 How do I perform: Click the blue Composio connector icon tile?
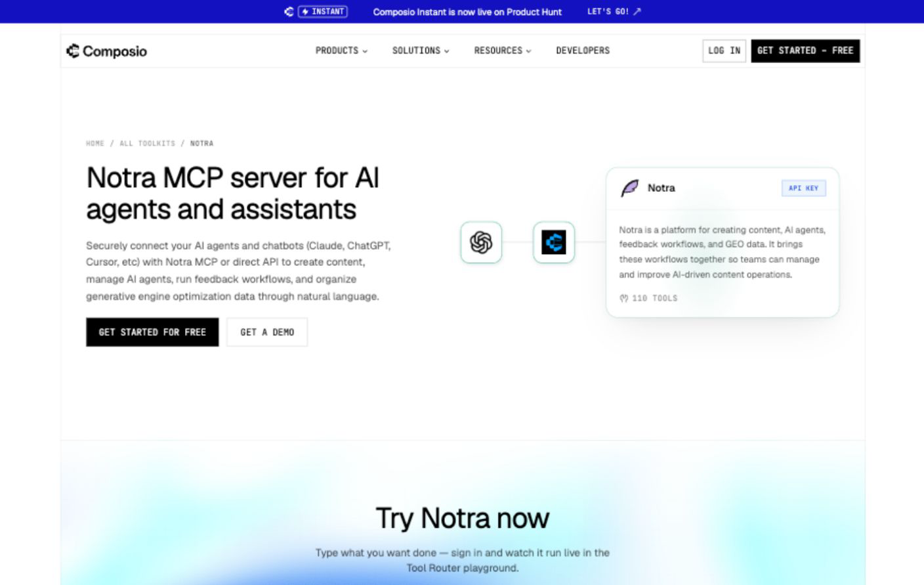click(x=554, y=242)
